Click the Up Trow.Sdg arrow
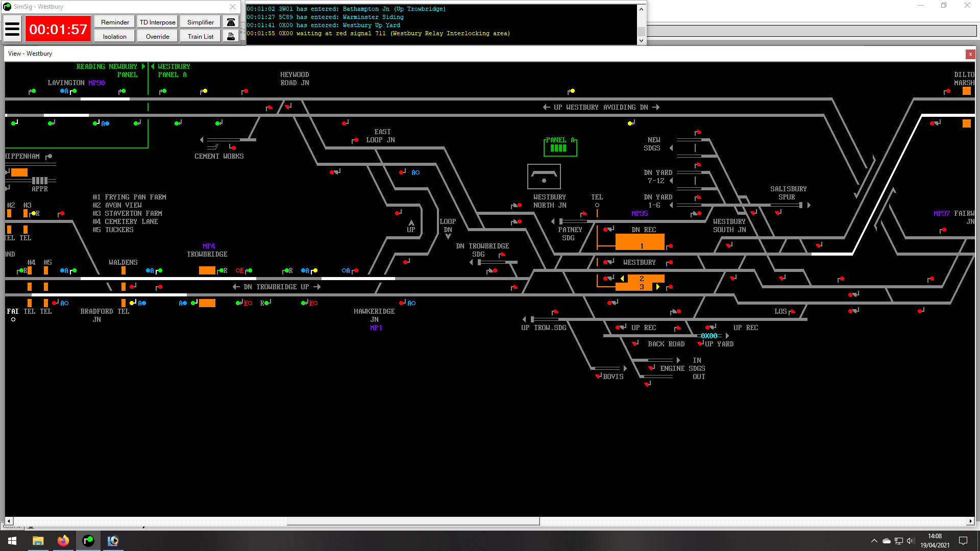 click(524, 319)
